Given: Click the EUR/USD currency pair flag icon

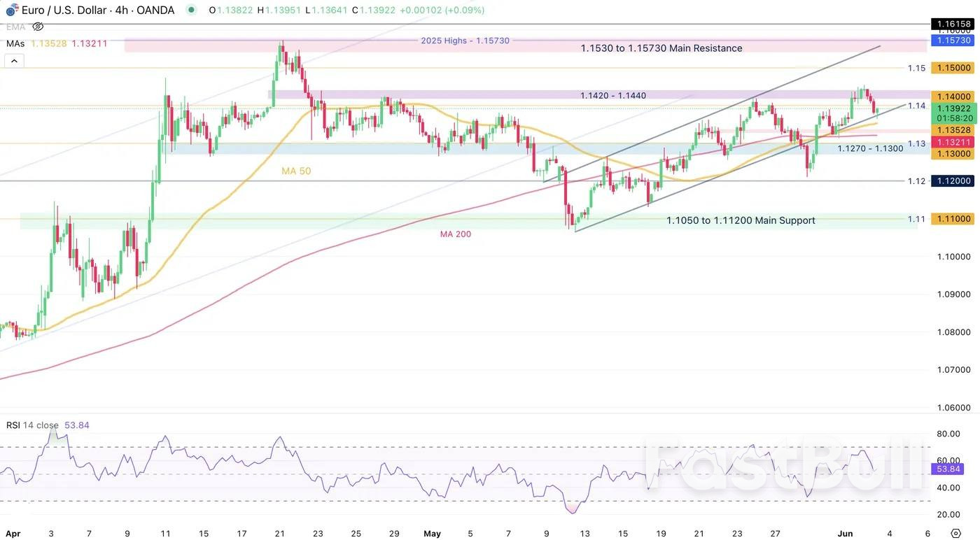Looking at the screenshot, I should tap(10, 10).
